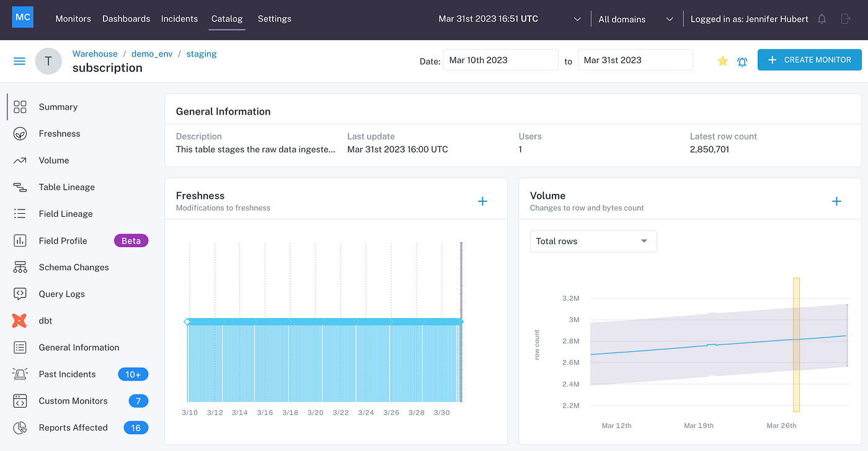This screenshot has height=451, width=868.
Task: Click the logout icon in top bar
Action: tap(845, 19)
